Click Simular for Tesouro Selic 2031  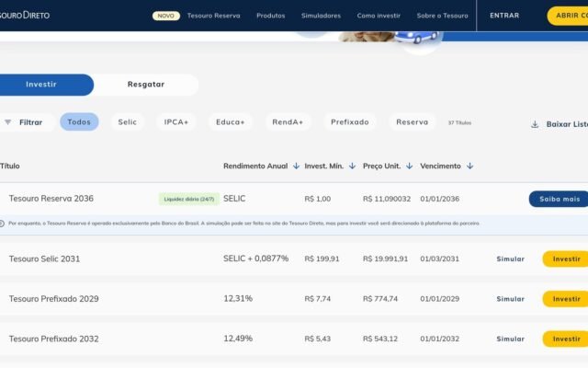click(511, 259)
